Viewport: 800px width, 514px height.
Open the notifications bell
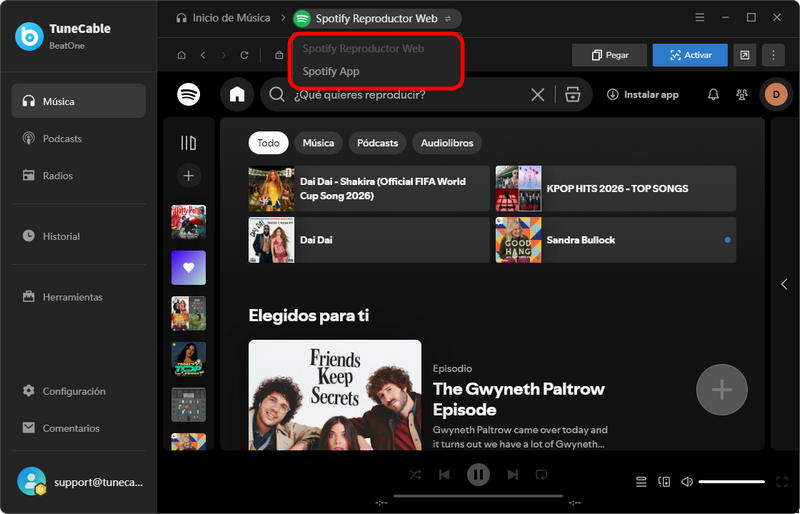point(713,94)
